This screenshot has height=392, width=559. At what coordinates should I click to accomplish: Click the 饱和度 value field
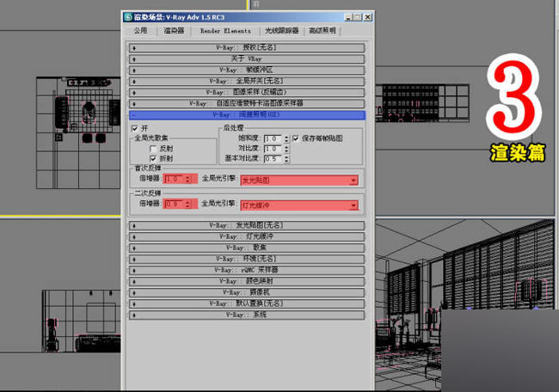[x=273, y=138]
